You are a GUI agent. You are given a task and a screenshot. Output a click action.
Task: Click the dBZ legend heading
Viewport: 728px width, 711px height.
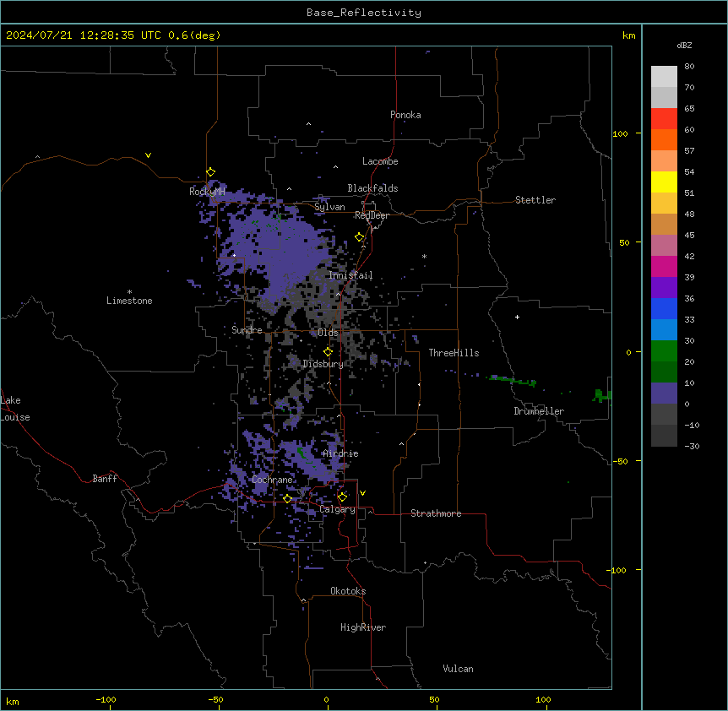point(684,45)
